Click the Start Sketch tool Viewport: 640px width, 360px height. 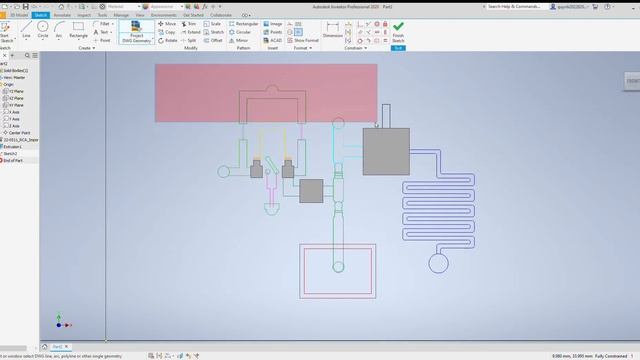(x=6, y=32)
